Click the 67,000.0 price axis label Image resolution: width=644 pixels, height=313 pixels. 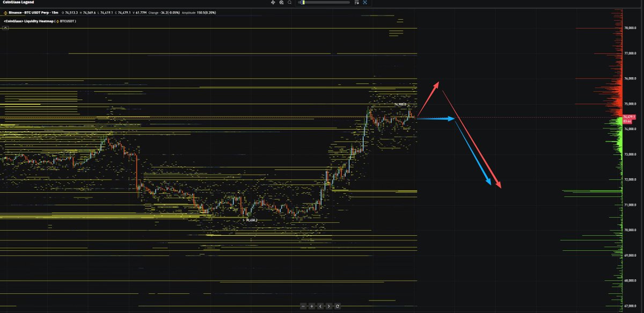pos(630,306)
